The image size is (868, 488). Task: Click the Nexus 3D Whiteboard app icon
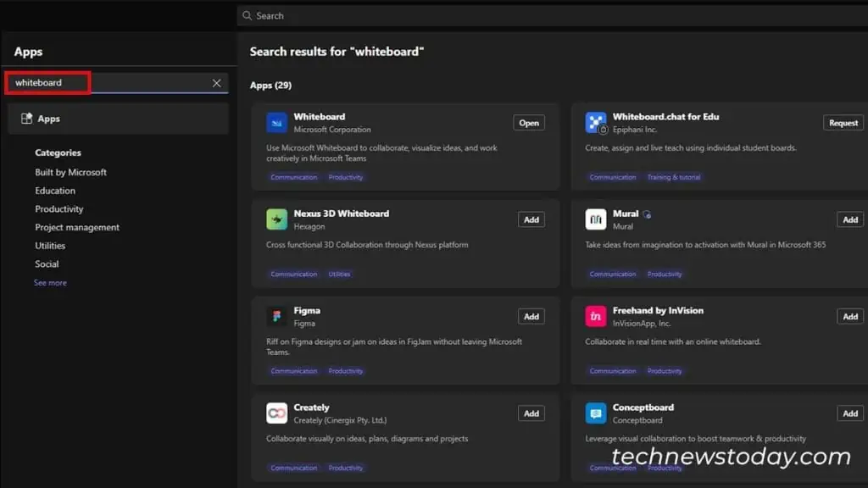pyautogui.click(x=276, y=219)
